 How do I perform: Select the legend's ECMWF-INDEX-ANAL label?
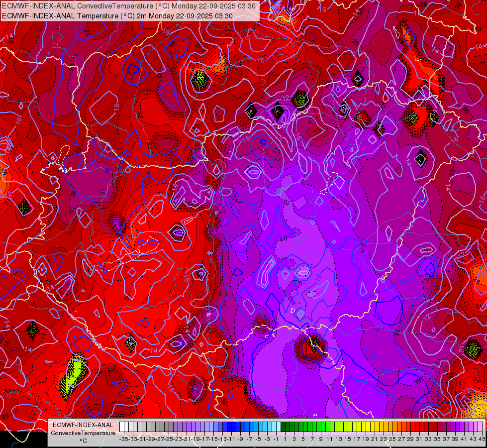(x=83, y=425)
